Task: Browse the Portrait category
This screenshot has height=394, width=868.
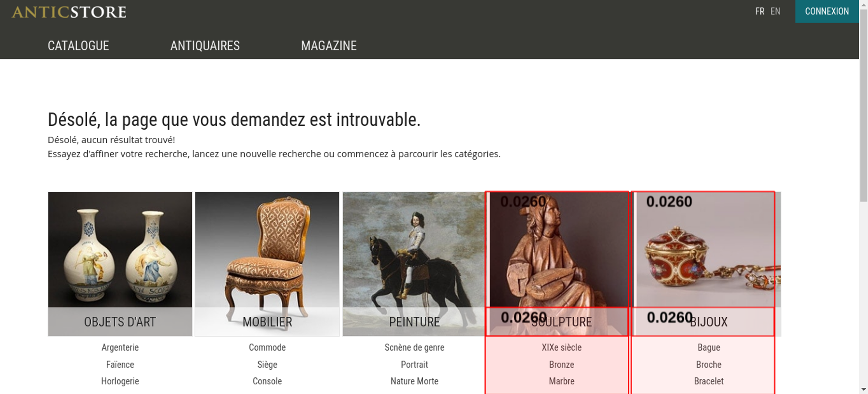Action: 414,364
